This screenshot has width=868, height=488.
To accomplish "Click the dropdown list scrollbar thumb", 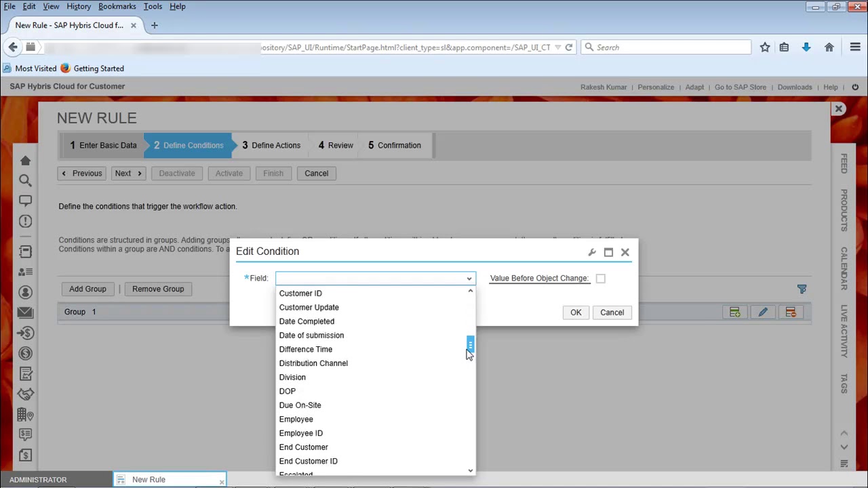I will [470, 344].
